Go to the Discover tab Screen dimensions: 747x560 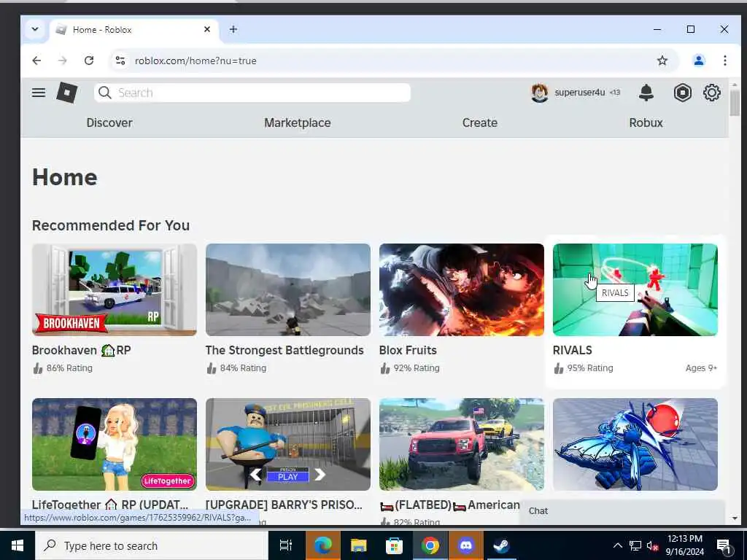tap(109, 122)
